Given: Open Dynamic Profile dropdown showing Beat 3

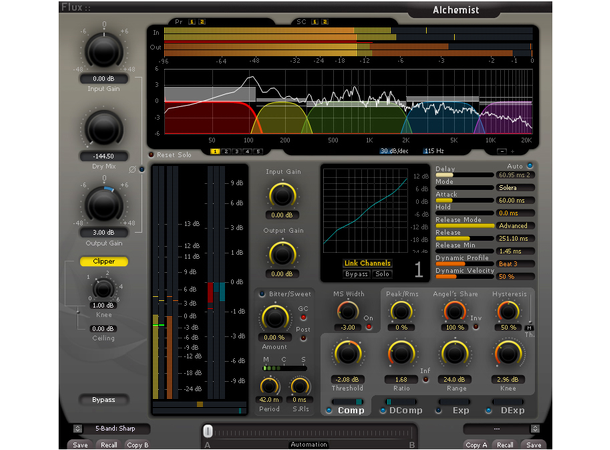Looking at the screenshot, I should 515,264.
